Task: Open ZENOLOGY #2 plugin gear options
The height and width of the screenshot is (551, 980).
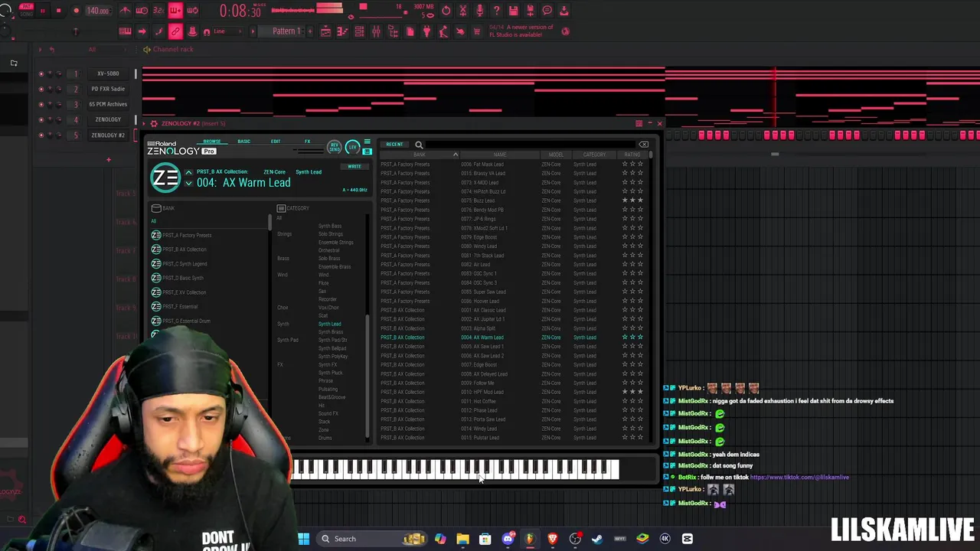Action: [154, 123]
